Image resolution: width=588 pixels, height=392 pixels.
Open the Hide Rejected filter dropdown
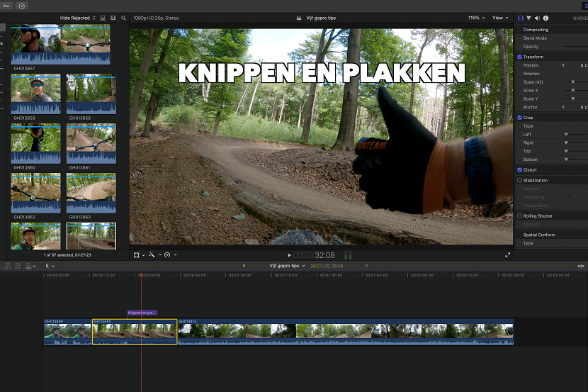point(77,18)
